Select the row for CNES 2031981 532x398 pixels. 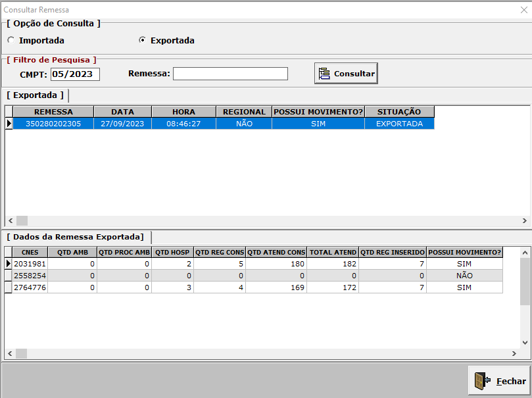[x=29, y=264]
